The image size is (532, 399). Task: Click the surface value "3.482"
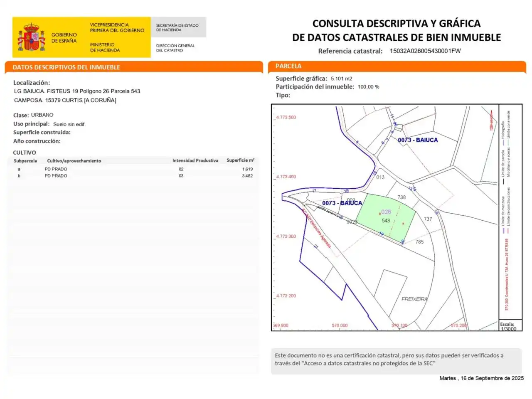click(248, 176)
